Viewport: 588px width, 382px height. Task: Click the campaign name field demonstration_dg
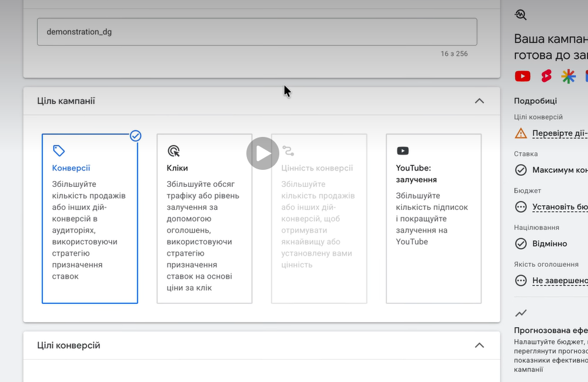(x=257, y=32)
